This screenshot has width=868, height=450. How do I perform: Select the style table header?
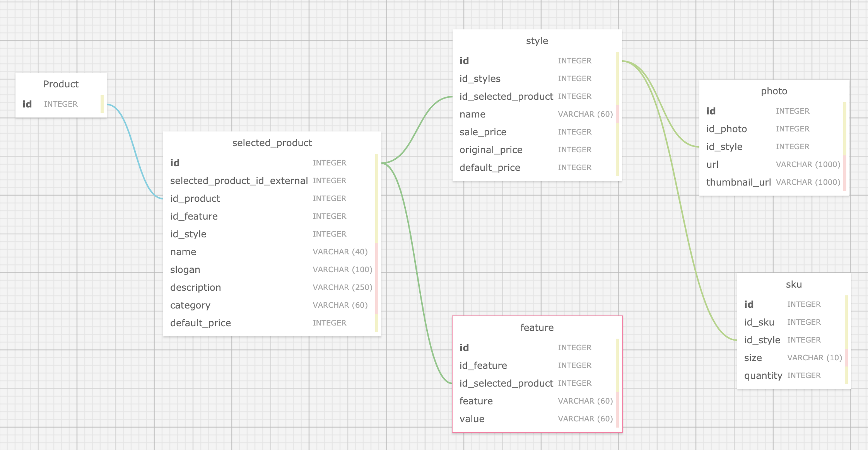tap(537, 41)
